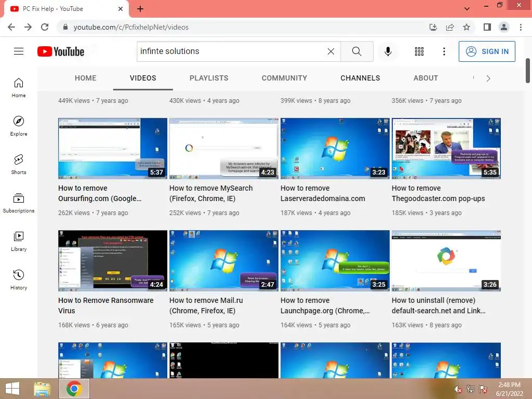
Task: Open the ABOUT tab
Action: 425,78
